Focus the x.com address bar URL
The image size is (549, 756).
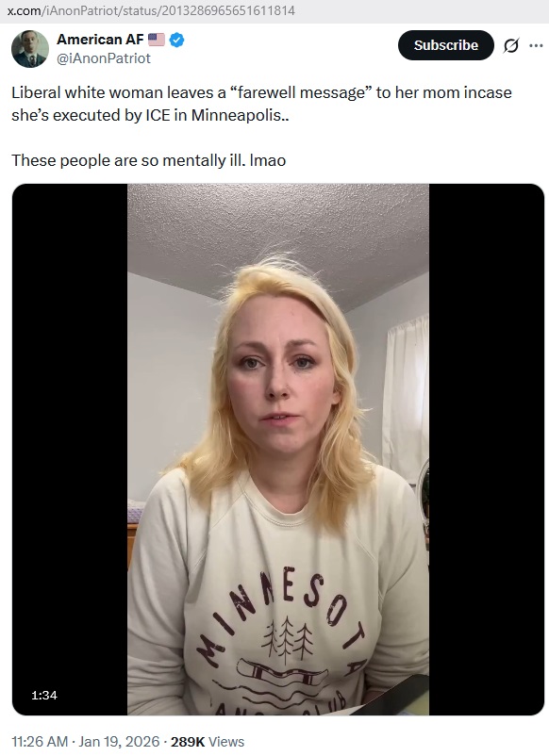[151, 10]
